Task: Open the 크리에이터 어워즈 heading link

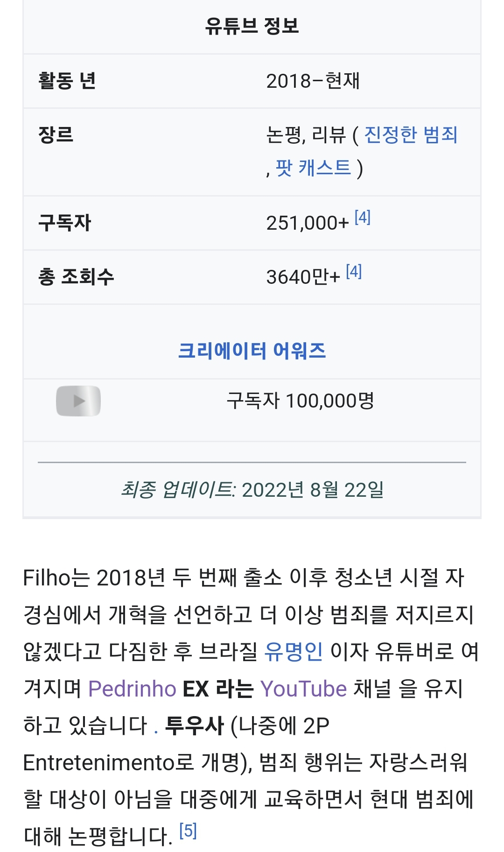Action: pyautogui.click(x=252, y=351)
